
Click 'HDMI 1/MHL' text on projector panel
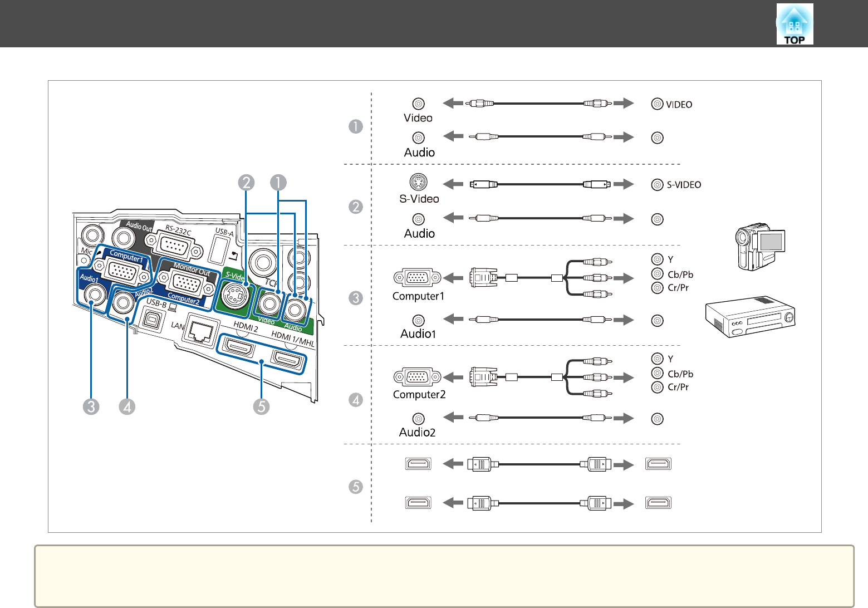click(293, 339)
